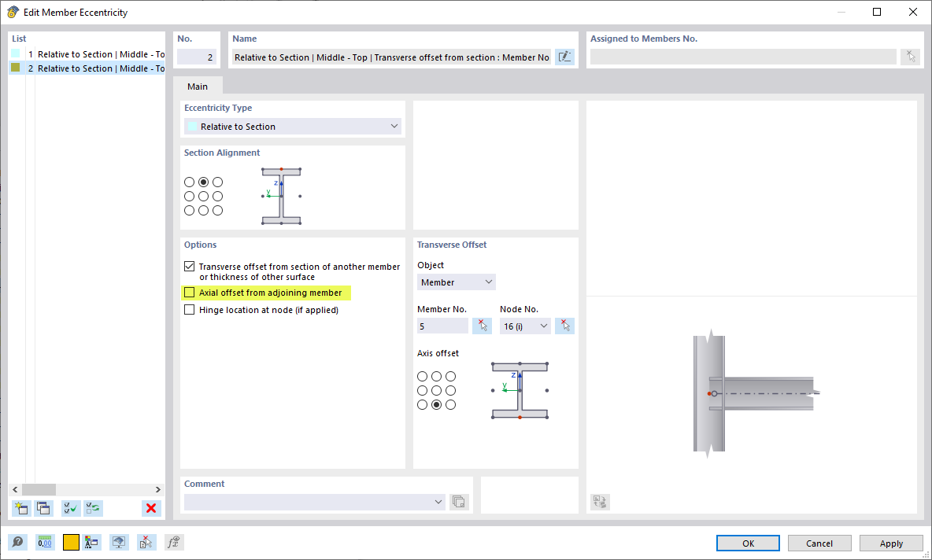Click the List scroll left arrow
The image size is (932, 560).
pyautogui.click(x=16, y=489)
